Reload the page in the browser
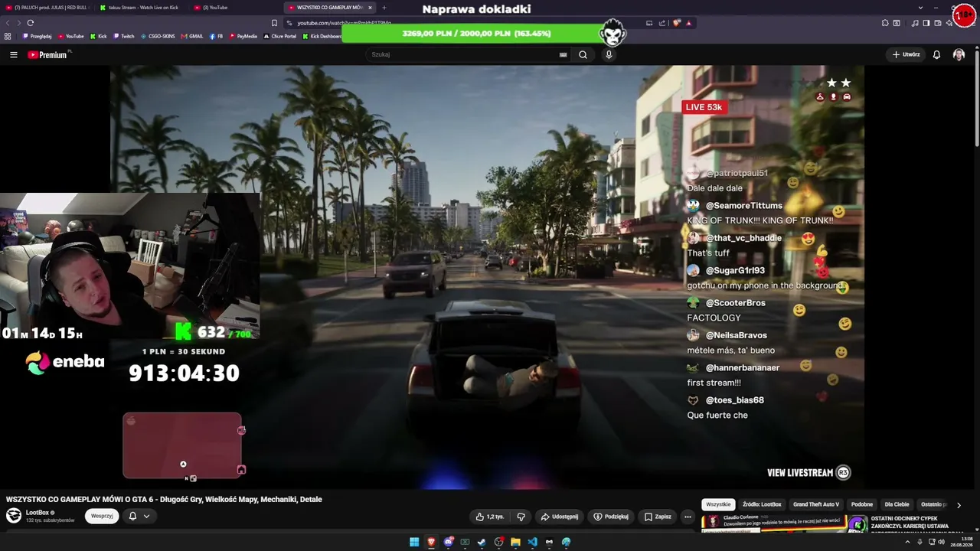Image resolution: width=980 pixels, height=551 pixels. pos(31,23)
